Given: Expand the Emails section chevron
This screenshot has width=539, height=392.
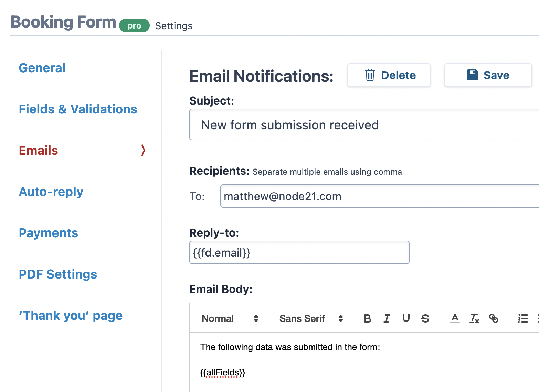Looking at the screenshot, I should pos(143,150).
